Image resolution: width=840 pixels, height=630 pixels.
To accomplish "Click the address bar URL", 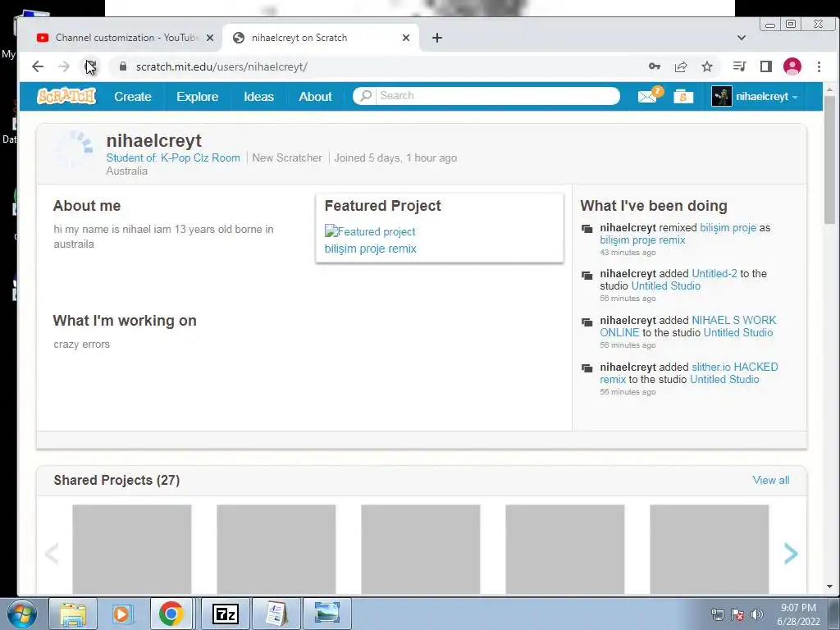I will [221, 66].
